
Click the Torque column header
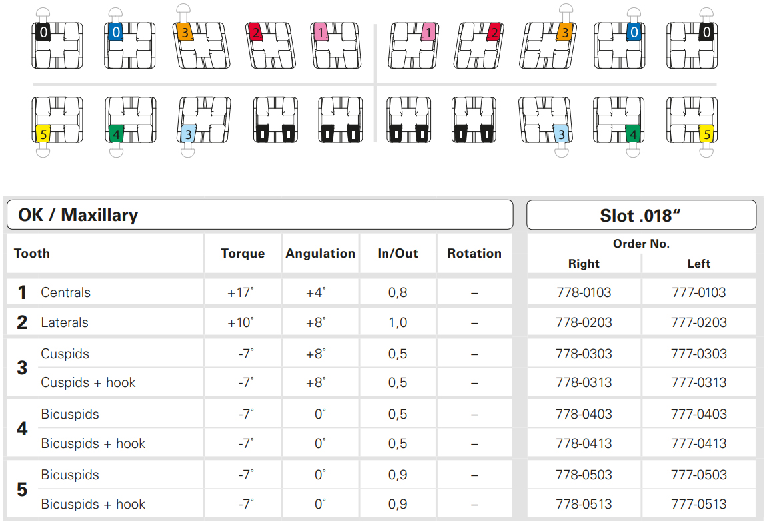click(x=243, y=254)
